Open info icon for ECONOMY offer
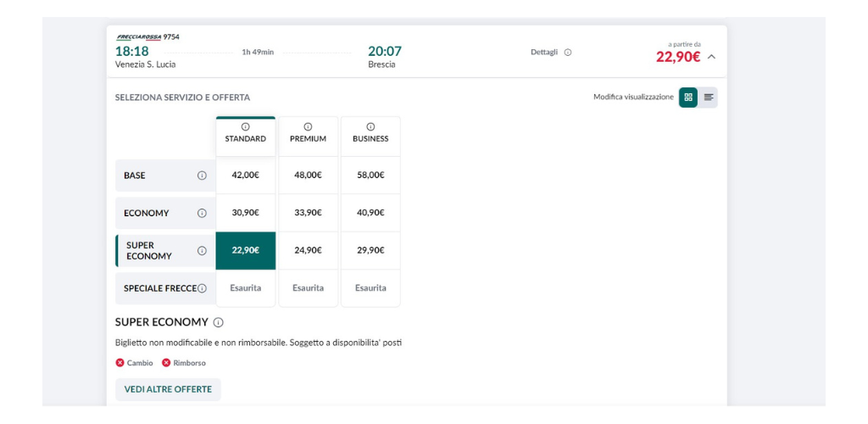 coord(202,213)
